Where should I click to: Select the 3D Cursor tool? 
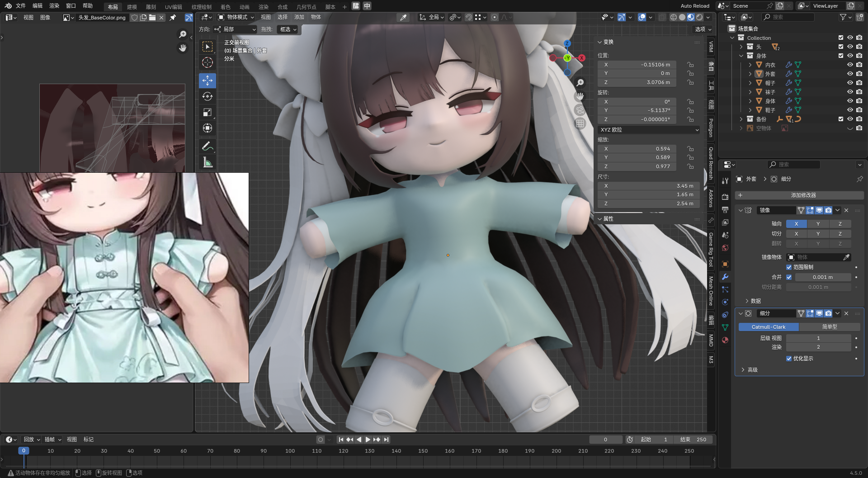[208, 62]
